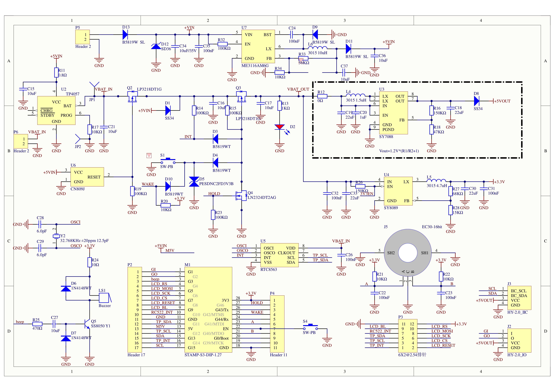Select the D8 SS34 diode
The width and height of the screenshot is (555, 392).
pos(477,101)
